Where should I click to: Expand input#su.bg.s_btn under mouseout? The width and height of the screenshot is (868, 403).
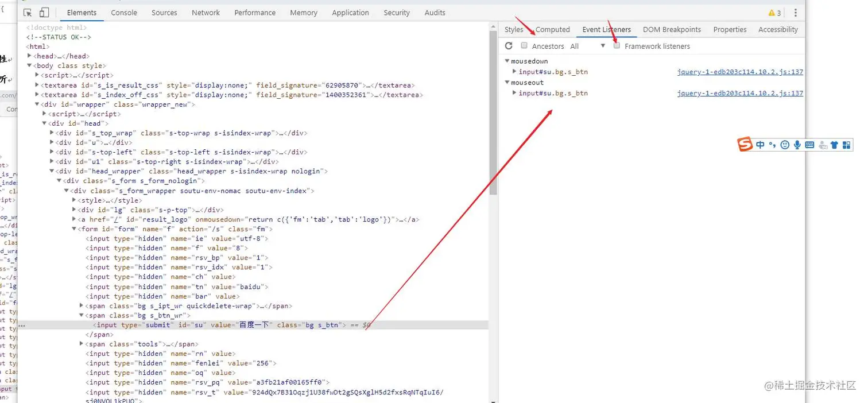514,93
